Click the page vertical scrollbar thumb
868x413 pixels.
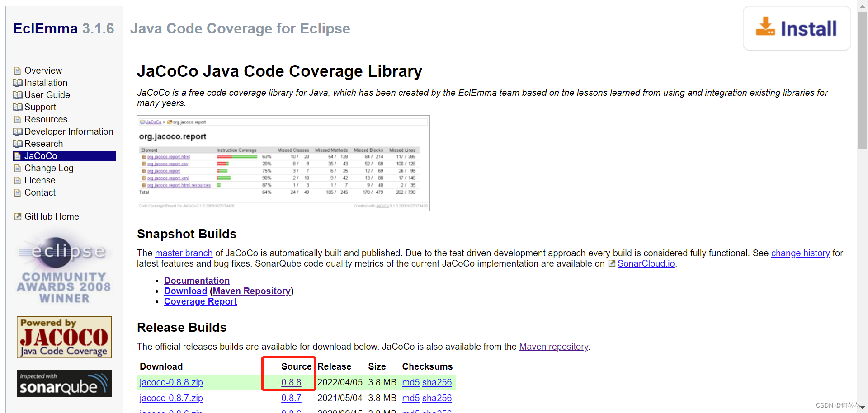pyautogui.click(x=862, y=80)
